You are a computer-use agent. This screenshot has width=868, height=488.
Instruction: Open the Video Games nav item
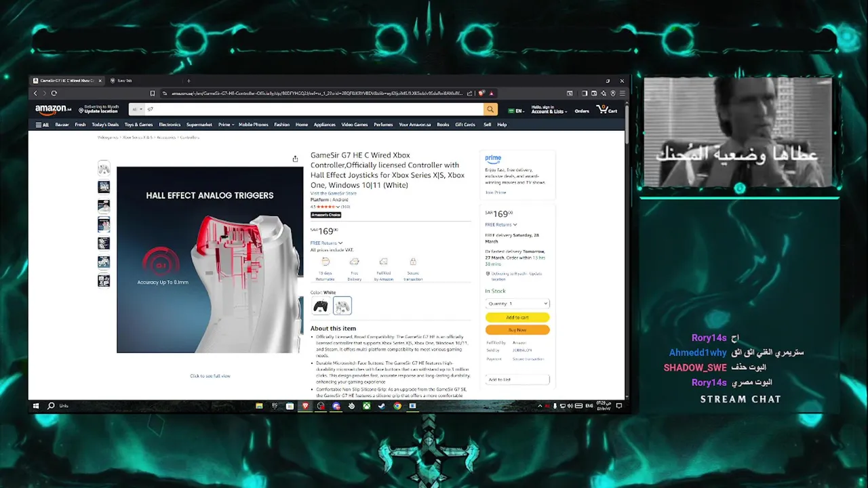point(355,125)
